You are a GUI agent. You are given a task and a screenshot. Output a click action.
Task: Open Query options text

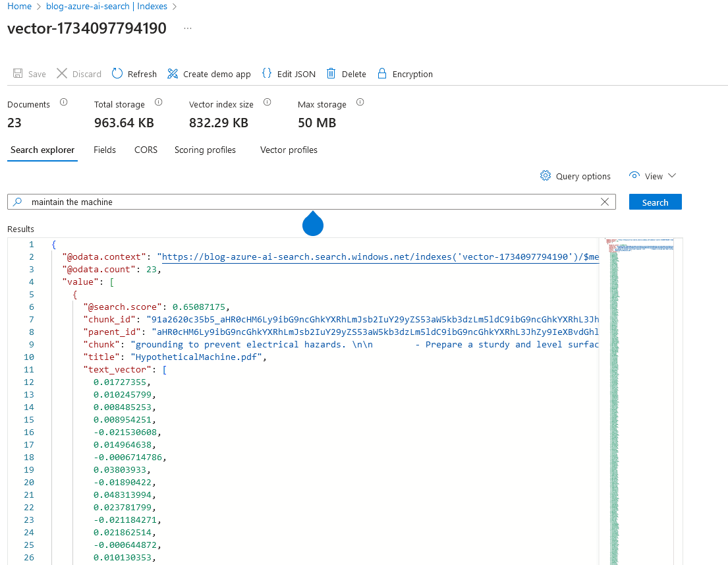(x=583, y=177)
